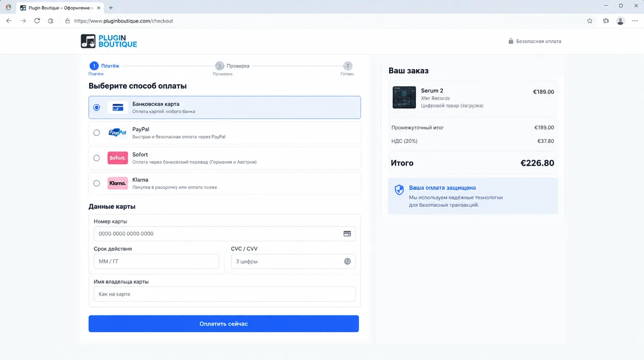Click the browser back arrow
This screenshot has width=644, height=360.
9,21
